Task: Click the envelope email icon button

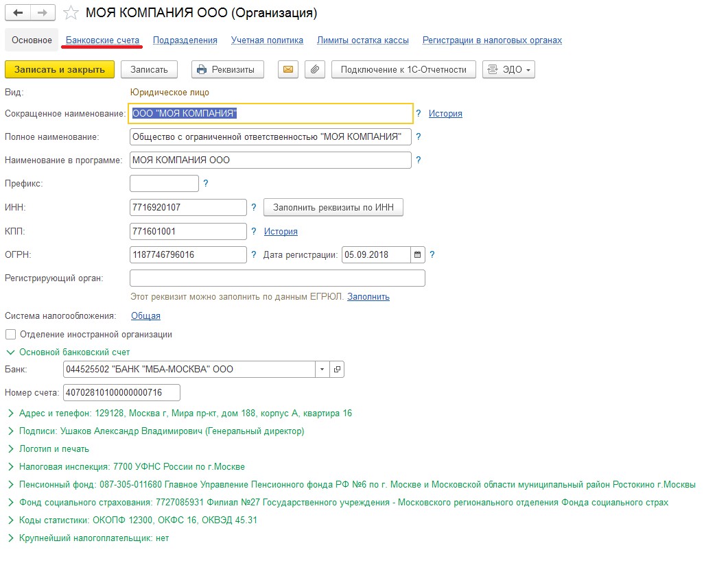Action: coord(287,69)
